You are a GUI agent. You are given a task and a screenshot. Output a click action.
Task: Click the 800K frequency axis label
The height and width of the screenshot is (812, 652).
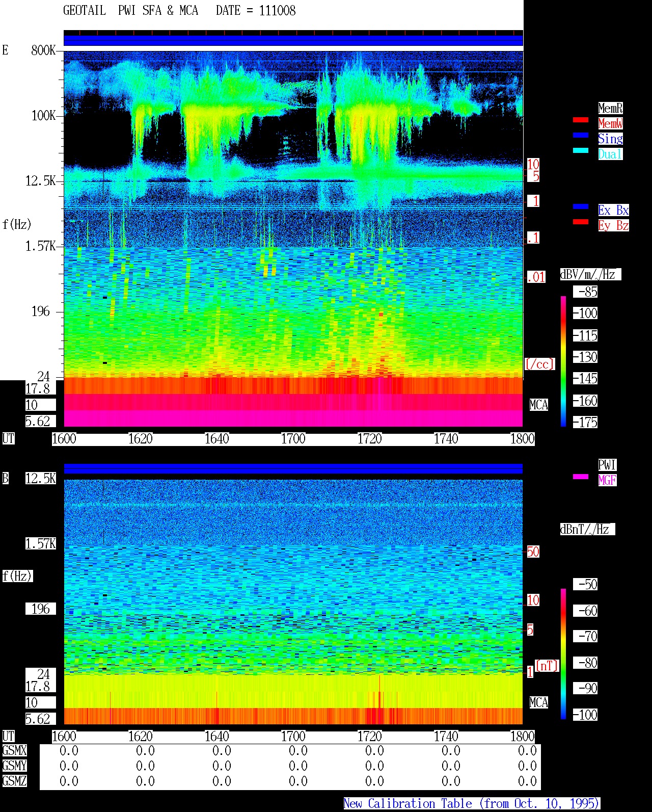[43, 50]
